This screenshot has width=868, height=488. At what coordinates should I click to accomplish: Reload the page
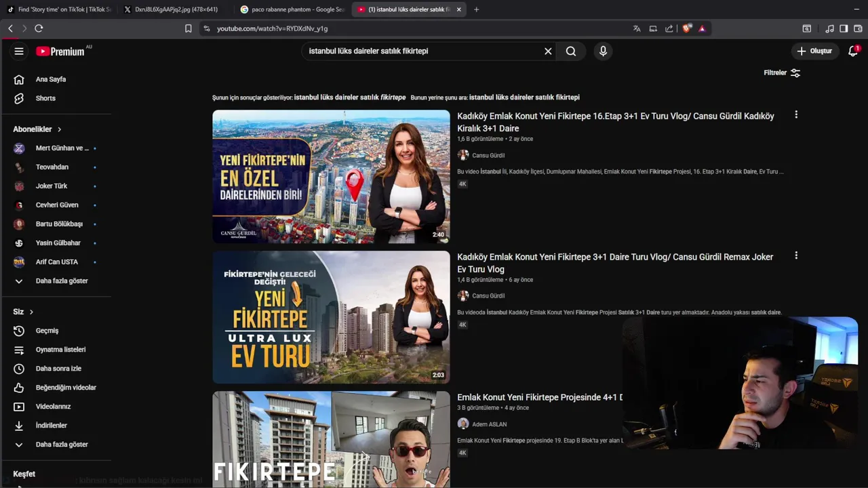[39, 28]
